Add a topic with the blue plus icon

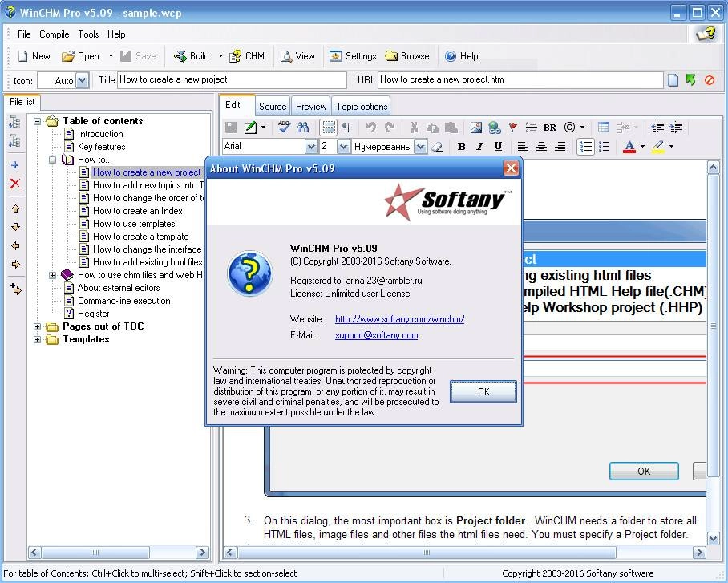pyautogui.click(x=15, y=165)
